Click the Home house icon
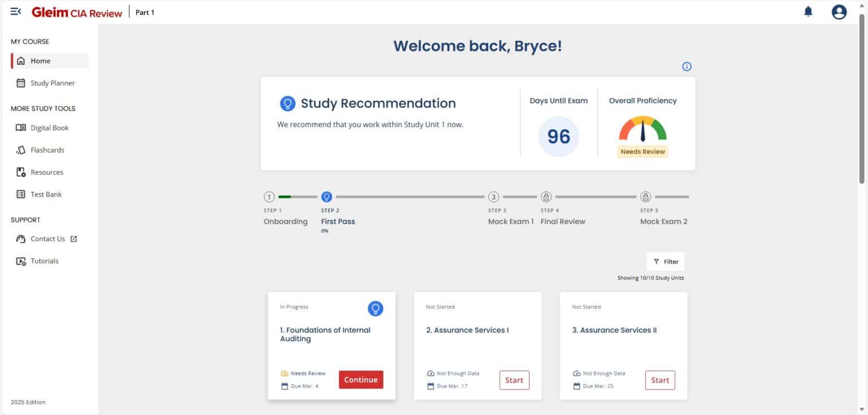This screenshot has width=868, height=415. [x=21, y=61]
